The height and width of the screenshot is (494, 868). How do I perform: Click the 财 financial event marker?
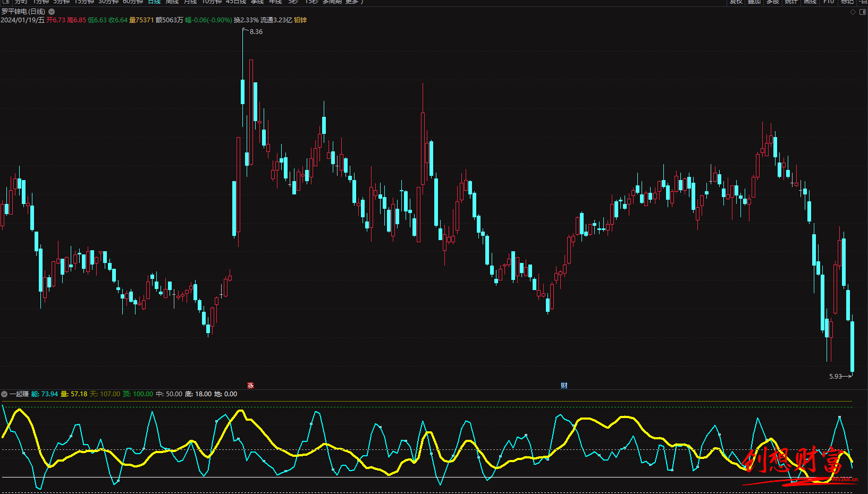pyautogui.click(x=564, y=385)
